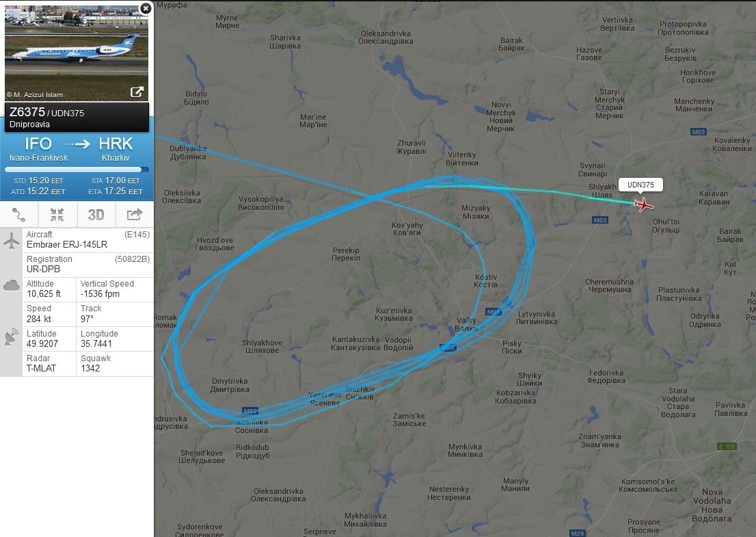The image size is (756, 537).
Task: Click the Embraer ERJ-145LR aircraft type
Action: [x=67, y=245]
